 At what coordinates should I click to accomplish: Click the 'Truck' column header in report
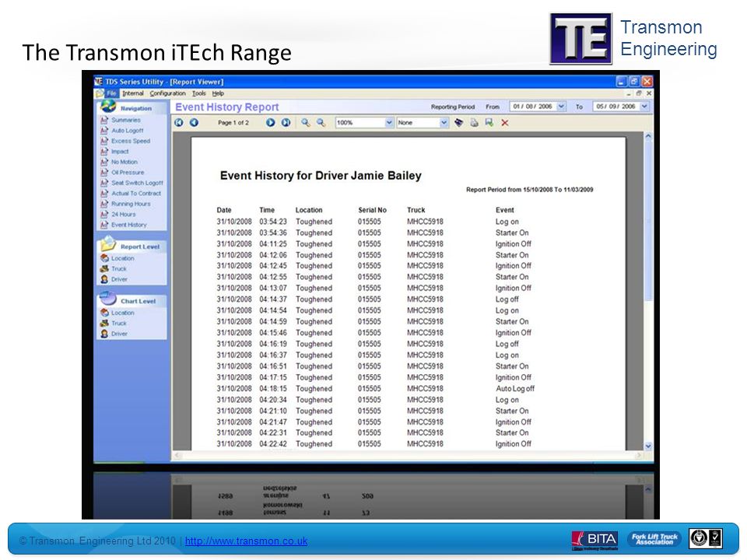416,210
